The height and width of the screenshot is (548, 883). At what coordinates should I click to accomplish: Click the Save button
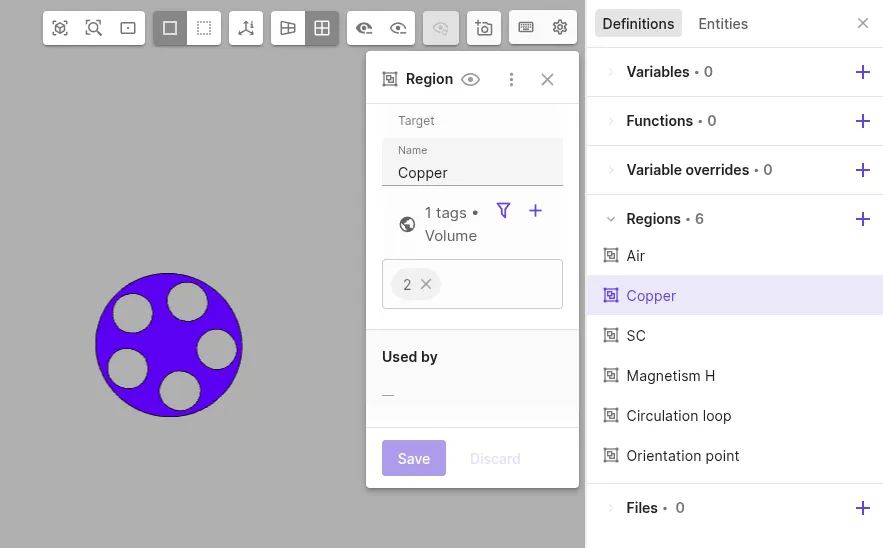414,458
